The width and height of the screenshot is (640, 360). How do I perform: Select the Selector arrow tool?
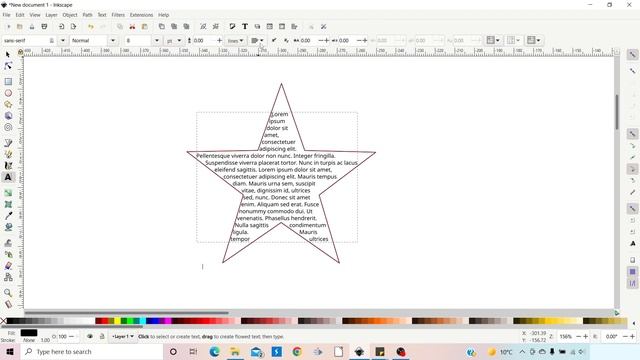[x=8, y=54]
